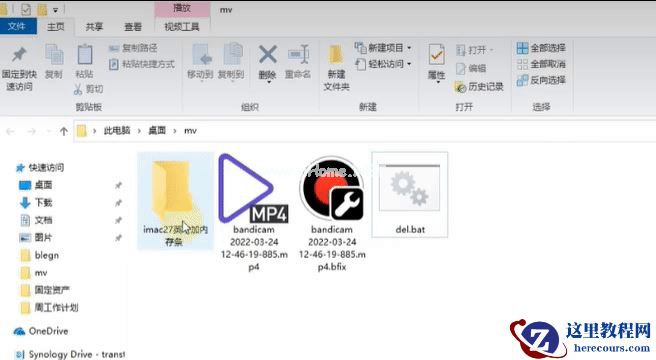Click Pin to Quick access (固定到快速访问) icon
This screenshot has height=360, width=656.
tap(19, 55)
